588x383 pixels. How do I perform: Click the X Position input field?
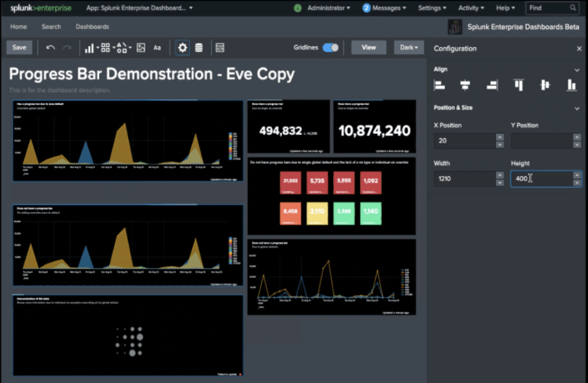pos(464,141)
